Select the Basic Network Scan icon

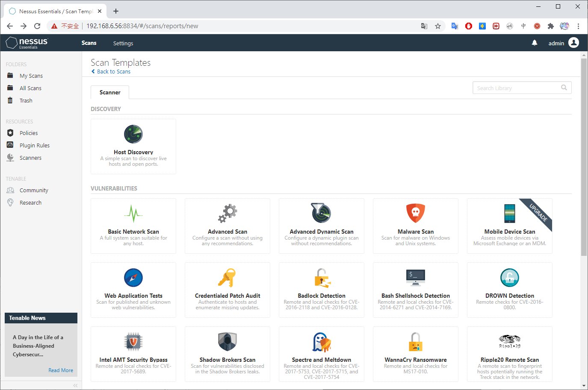point(133,213)
